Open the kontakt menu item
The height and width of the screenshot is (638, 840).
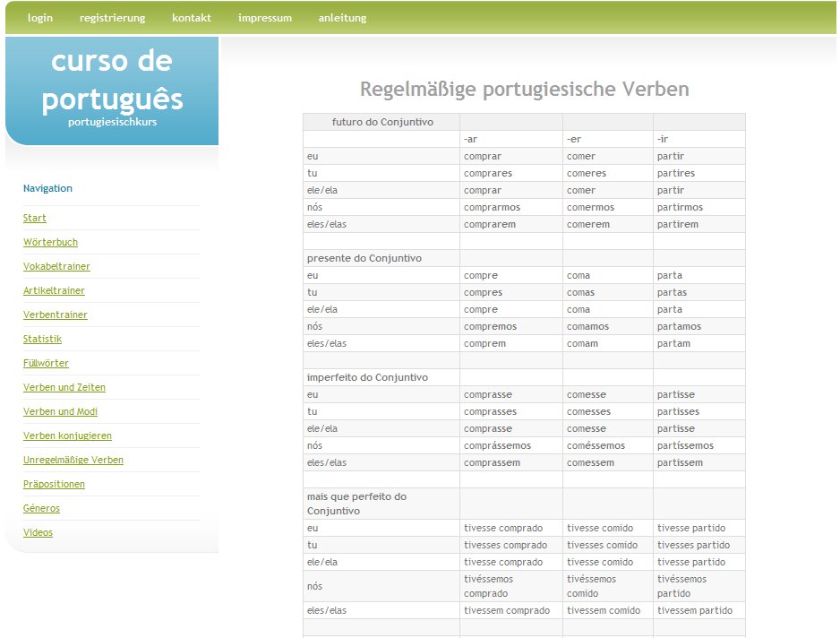192,18
